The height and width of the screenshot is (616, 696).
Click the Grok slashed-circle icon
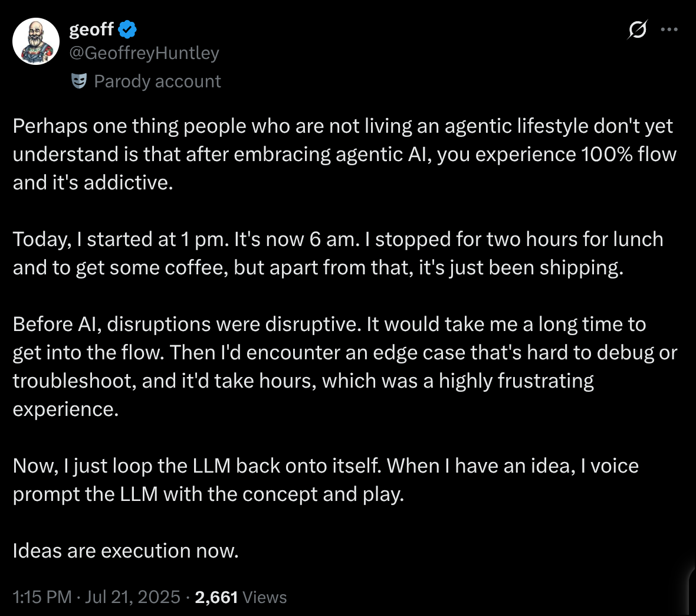(637, 30)
